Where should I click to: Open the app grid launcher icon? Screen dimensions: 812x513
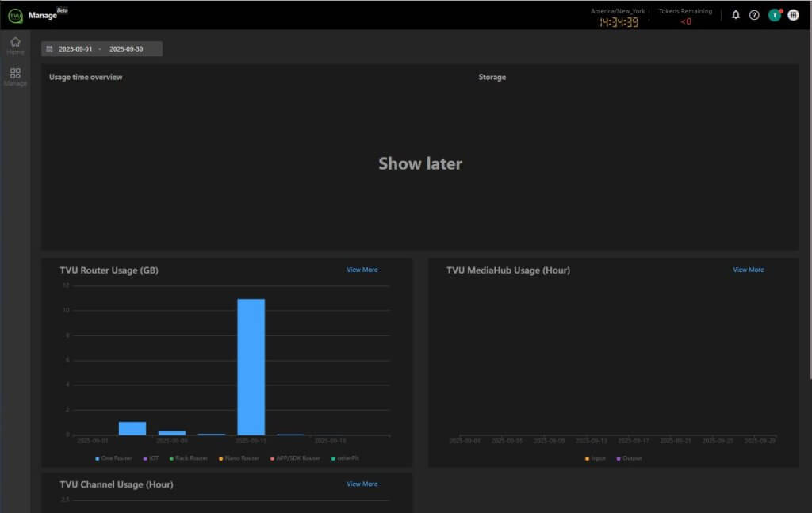point(793,15)
